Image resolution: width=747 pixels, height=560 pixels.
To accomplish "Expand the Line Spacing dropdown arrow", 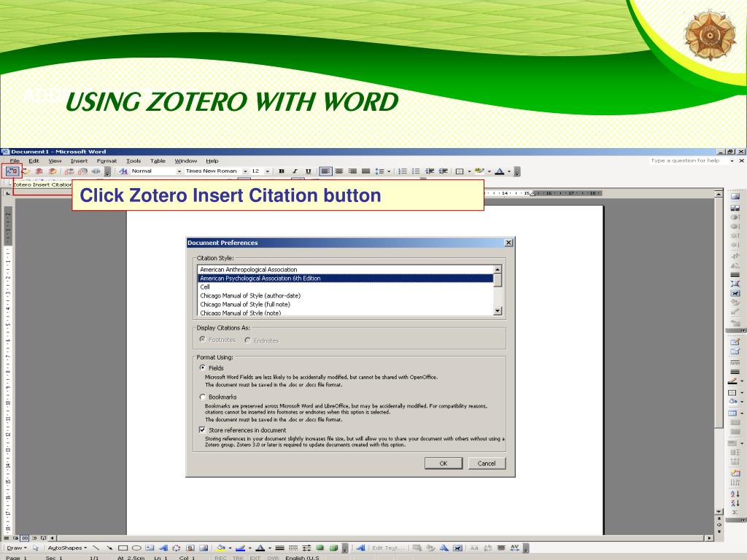I will (x=389, y=171).
